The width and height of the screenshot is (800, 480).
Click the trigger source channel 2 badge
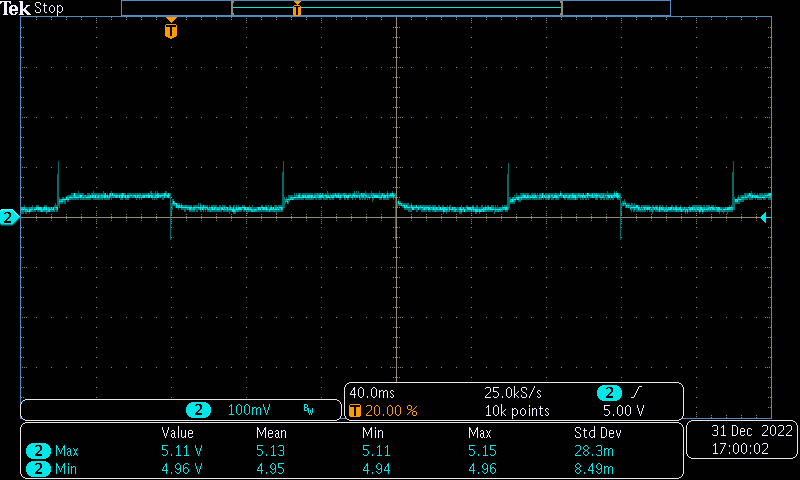[x=609, y=394]
